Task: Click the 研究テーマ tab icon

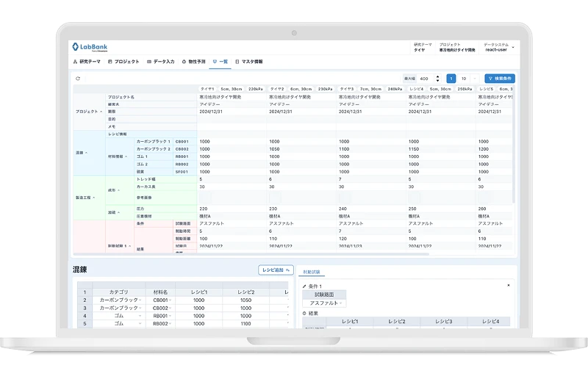Action: point(73,62)
